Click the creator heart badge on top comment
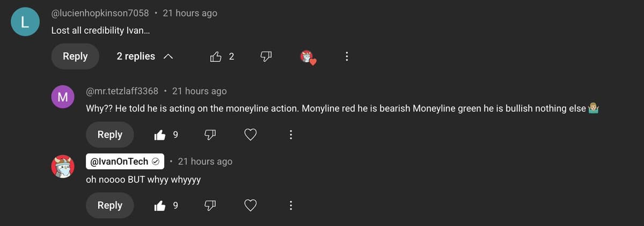 [x=308, y=57]
